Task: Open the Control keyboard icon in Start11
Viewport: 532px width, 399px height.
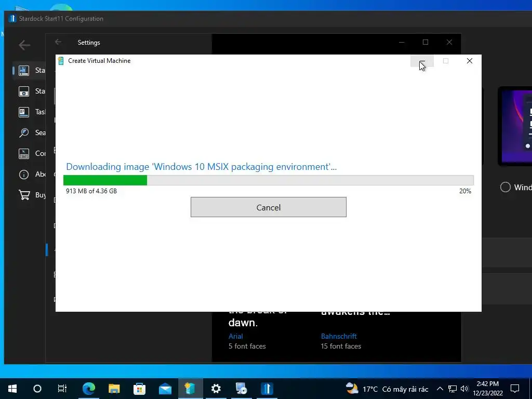Action: (x=24, y=153)
